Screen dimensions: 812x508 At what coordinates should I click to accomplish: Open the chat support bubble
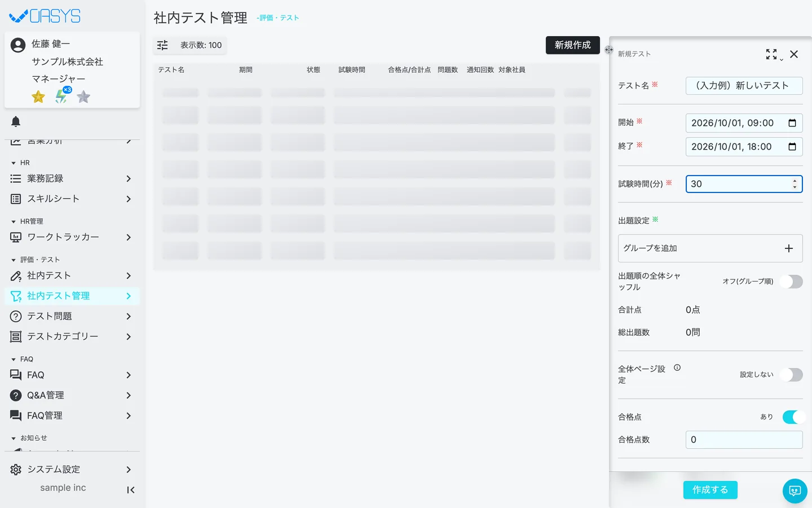(795, 491)
